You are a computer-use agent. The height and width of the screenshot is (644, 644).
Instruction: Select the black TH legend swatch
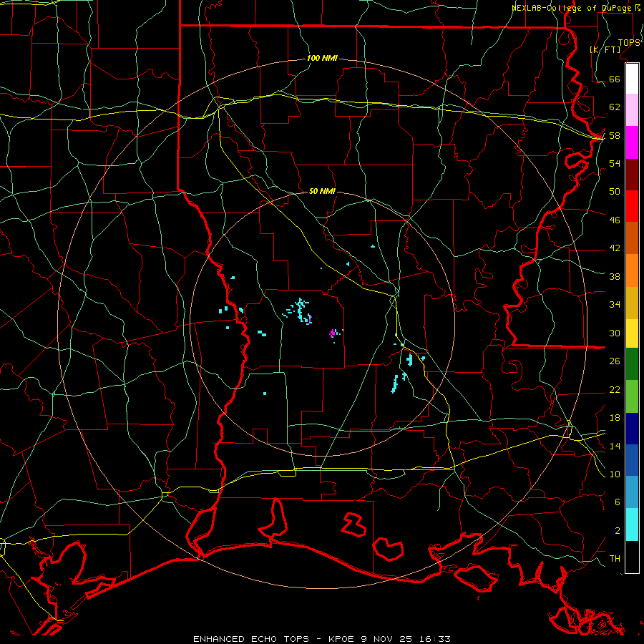632,557
